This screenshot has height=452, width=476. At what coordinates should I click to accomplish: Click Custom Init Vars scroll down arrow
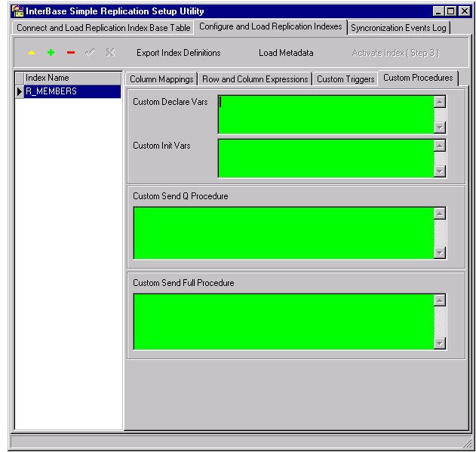coord(440,171)
